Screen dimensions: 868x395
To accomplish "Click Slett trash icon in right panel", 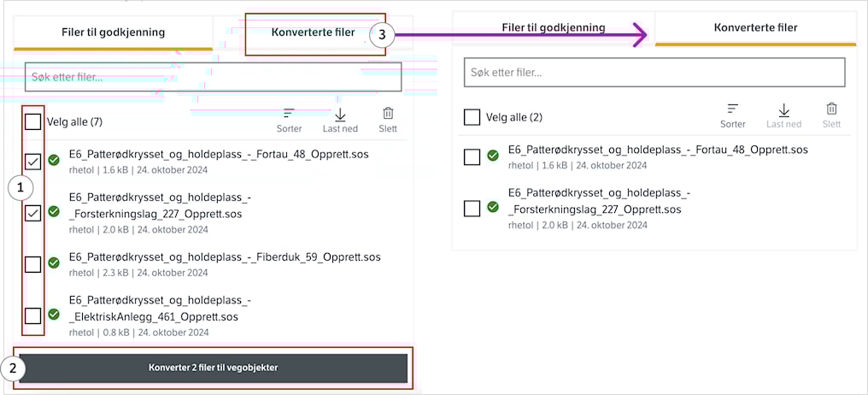I will tap(831, 109).
